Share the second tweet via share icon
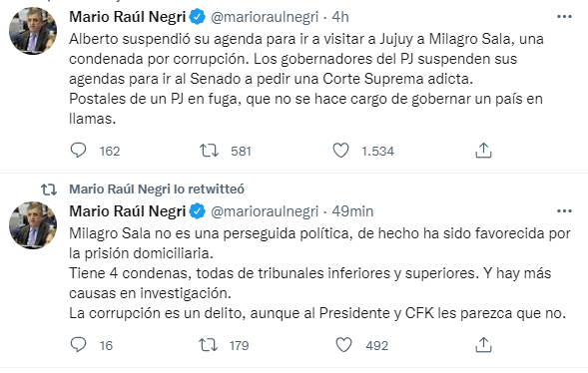This screenshot has width=588, height=373. click(x=483, y=345)
